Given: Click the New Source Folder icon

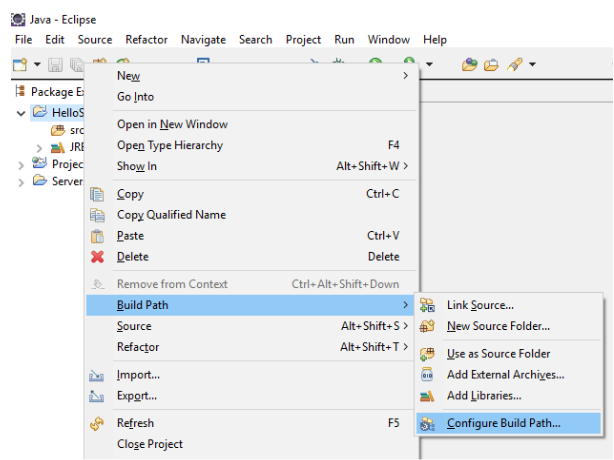Looking at the screenshot, I should pyautogui.click(x=428, y=326).
